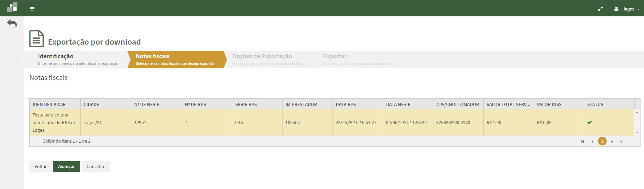Select page number 1 in pagination
The image size is (644, 189).
602,141
